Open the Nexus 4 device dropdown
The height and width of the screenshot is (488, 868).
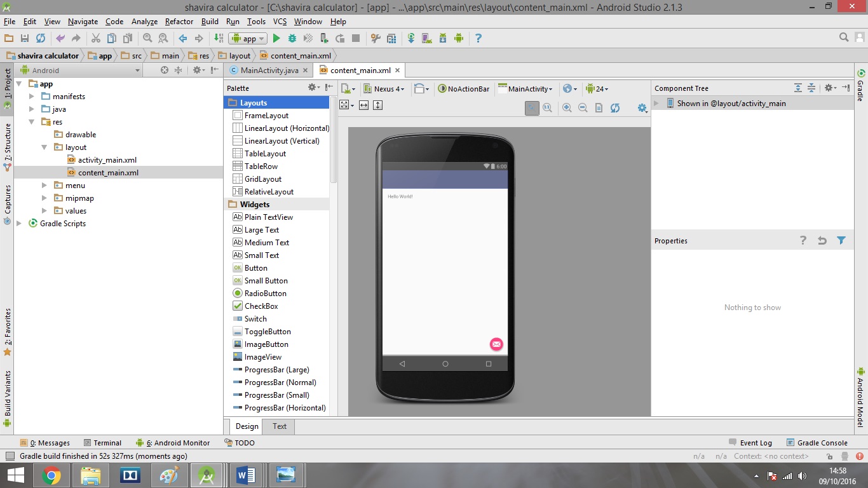point(386,89)
